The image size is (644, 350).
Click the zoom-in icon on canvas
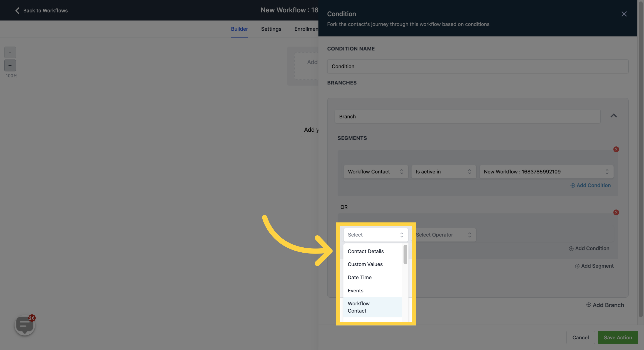[10, 52]
